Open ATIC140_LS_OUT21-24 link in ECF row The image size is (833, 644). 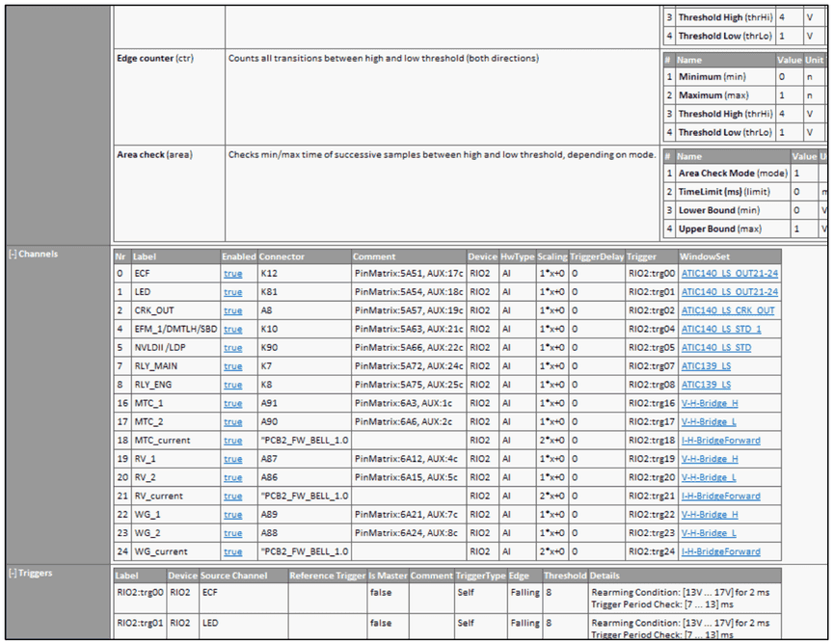point(730,273)
